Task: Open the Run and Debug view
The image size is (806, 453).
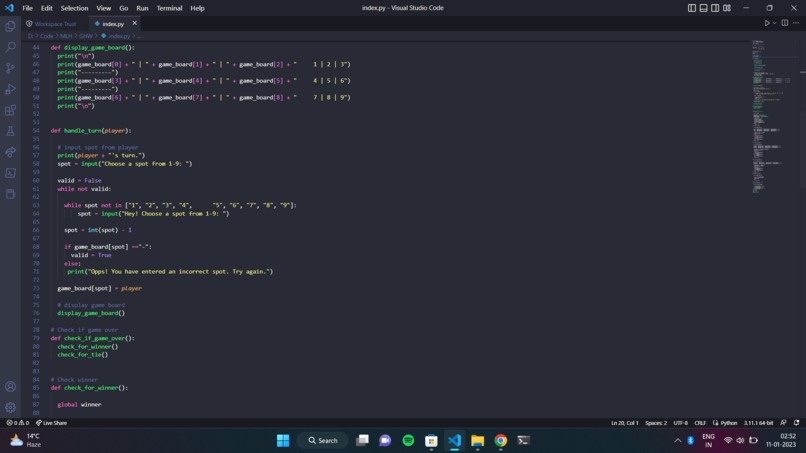Action: coord(10,89)
